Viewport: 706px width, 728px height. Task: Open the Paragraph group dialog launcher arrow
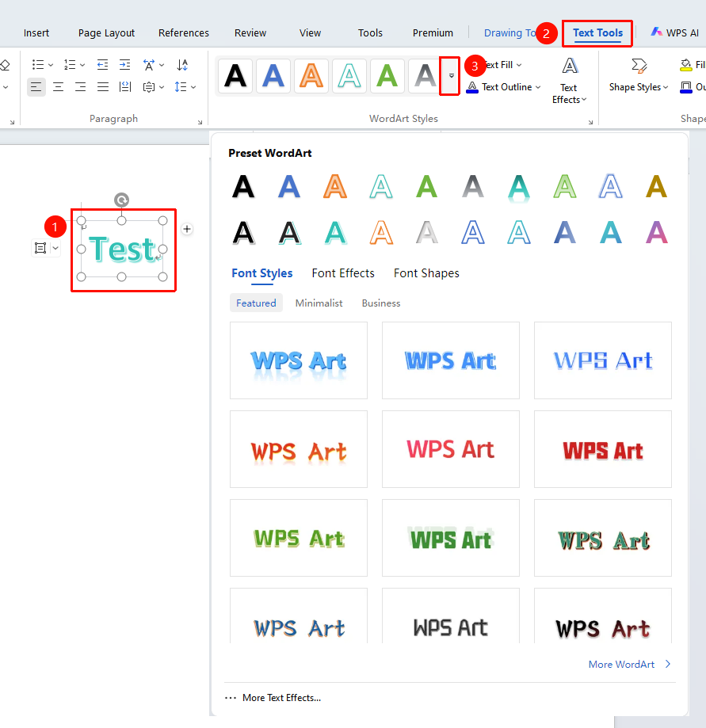coord(200,122)
